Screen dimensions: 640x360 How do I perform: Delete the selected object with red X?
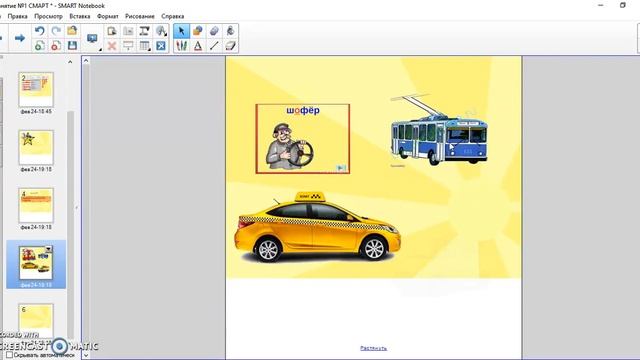[111, 46]
